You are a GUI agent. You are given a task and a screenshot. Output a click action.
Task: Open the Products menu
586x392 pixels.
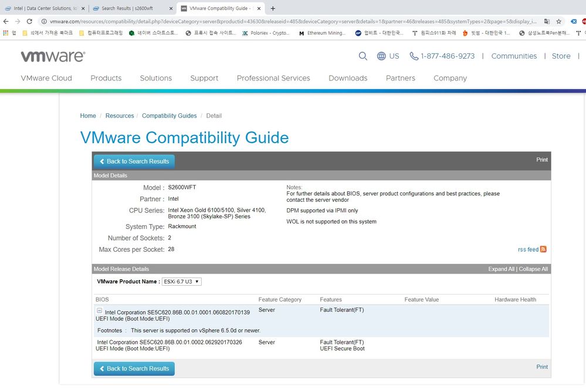pyautogui.click(x=106, y=78)
